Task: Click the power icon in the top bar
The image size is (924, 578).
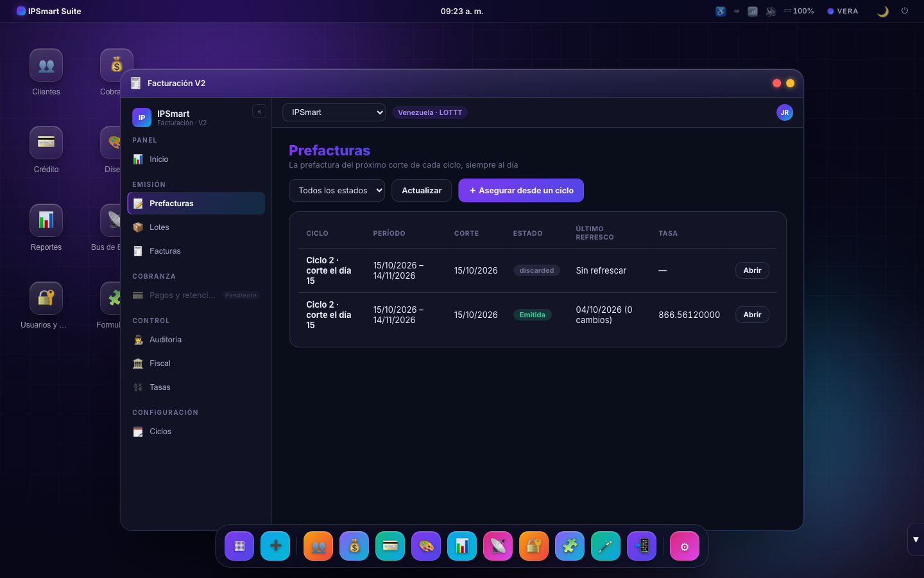Action: pos(905,11)
